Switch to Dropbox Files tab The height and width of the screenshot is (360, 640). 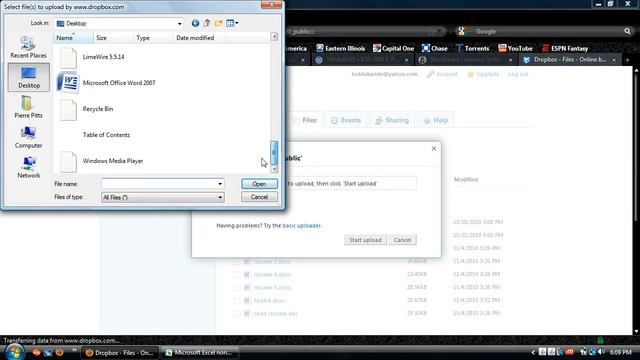(306, 120)
